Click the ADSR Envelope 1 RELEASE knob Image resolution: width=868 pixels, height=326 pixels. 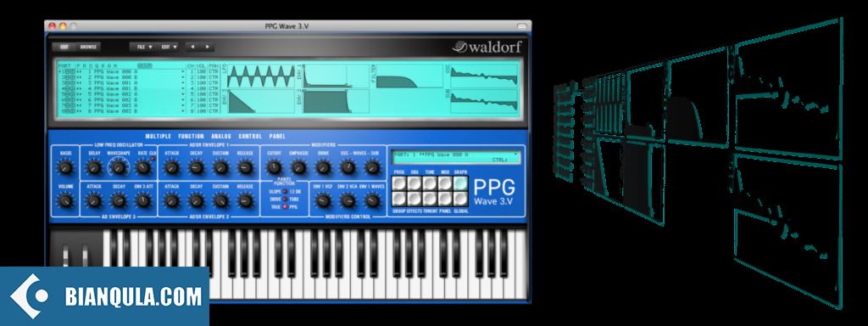click(245, 167)
